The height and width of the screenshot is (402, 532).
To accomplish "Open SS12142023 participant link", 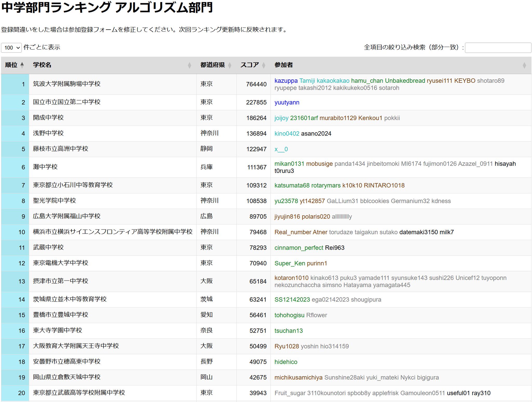I will tap(292, 300).
